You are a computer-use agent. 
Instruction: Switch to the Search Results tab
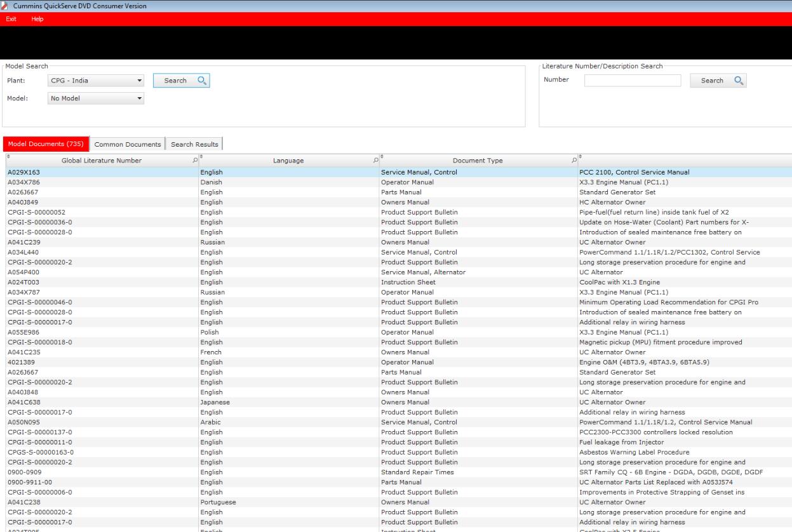194,144
